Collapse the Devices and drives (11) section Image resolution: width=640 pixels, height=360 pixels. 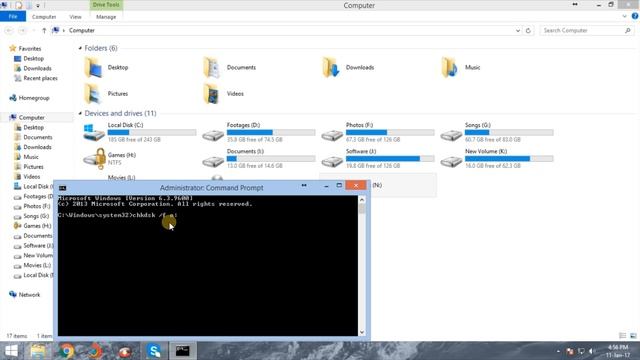point(80,113)
